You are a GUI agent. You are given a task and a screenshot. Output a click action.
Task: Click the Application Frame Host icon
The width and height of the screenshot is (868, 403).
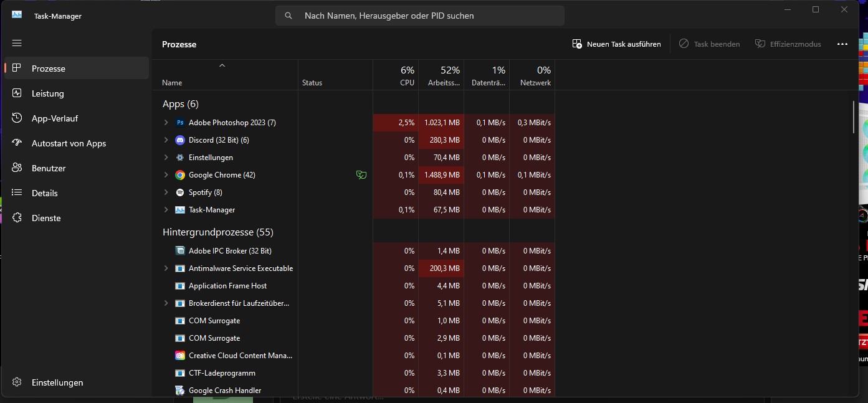pyautogui.click(x=180, y=286)
